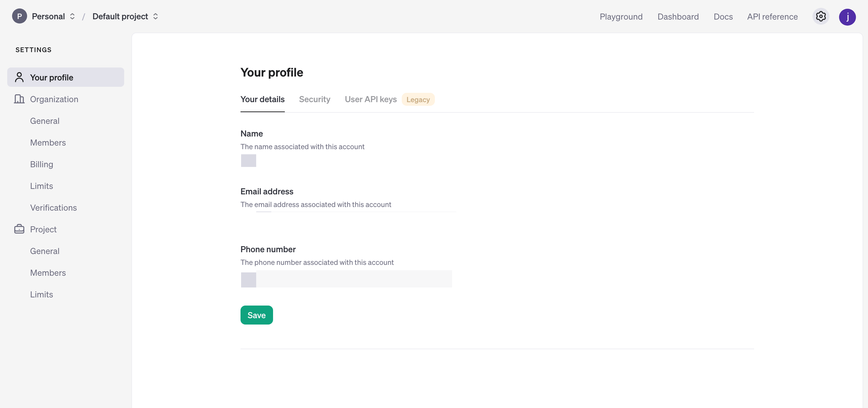Click the 'P' Personal organization avatar
The image size is (868, 408).
(19, 16)
